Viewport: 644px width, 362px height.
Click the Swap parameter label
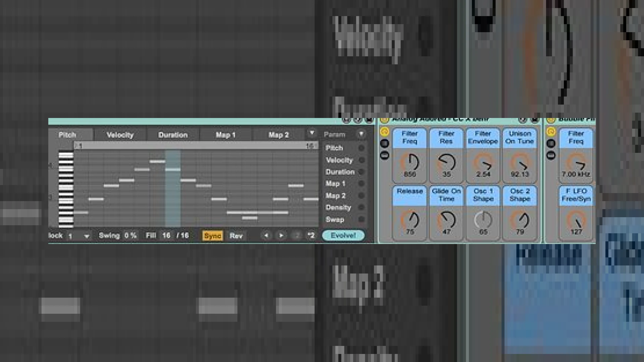point(335,220)
